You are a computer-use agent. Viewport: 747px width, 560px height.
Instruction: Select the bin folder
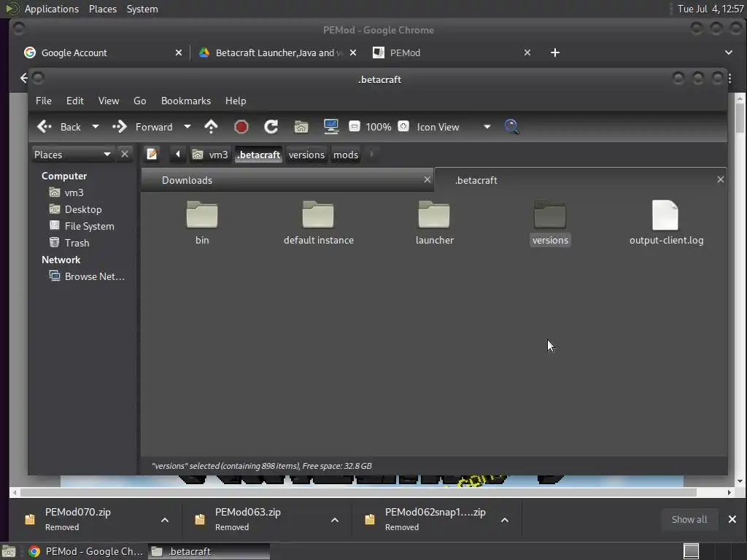[202, 223]
